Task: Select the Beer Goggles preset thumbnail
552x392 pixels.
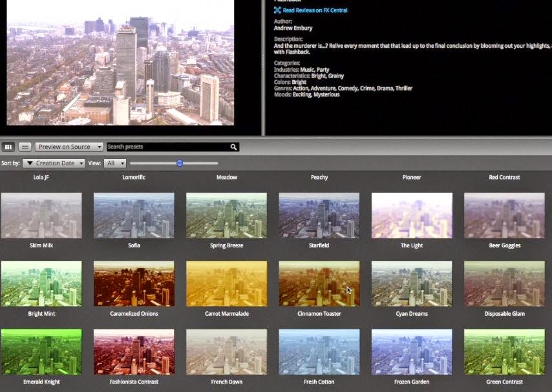Action: click(x=504, y=215)
